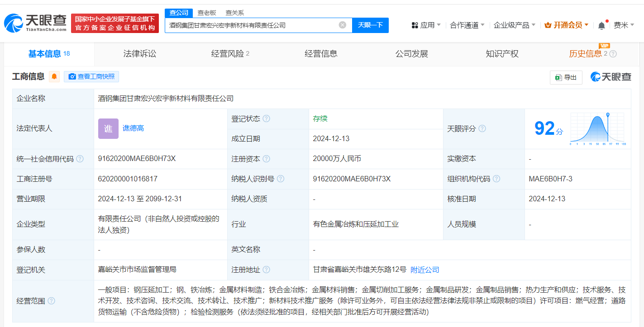
Task: Open the 附近公司 link
Action: [x=425, y=270]
